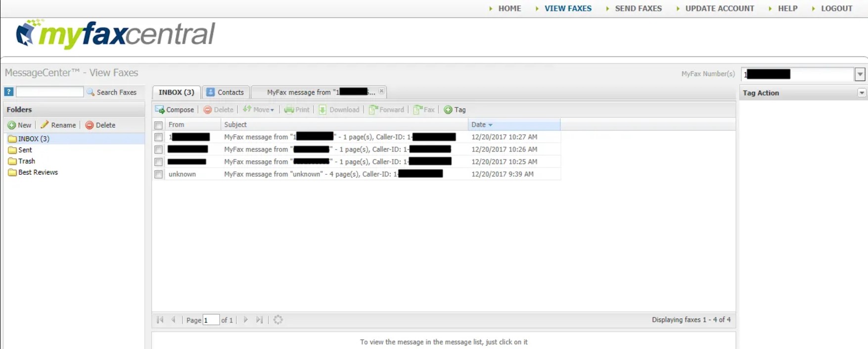This screenshot has height=349, width=868.
Task: Go to the previous page
Action: pos(173,320)
